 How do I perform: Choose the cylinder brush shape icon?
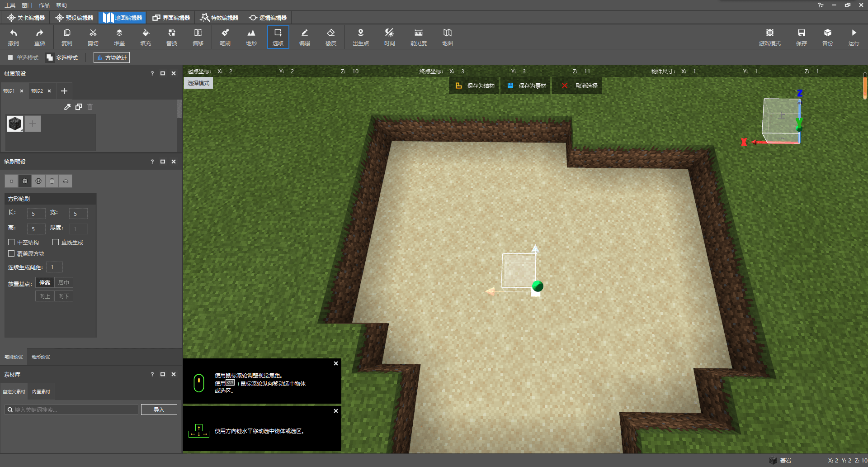[52, 181]
